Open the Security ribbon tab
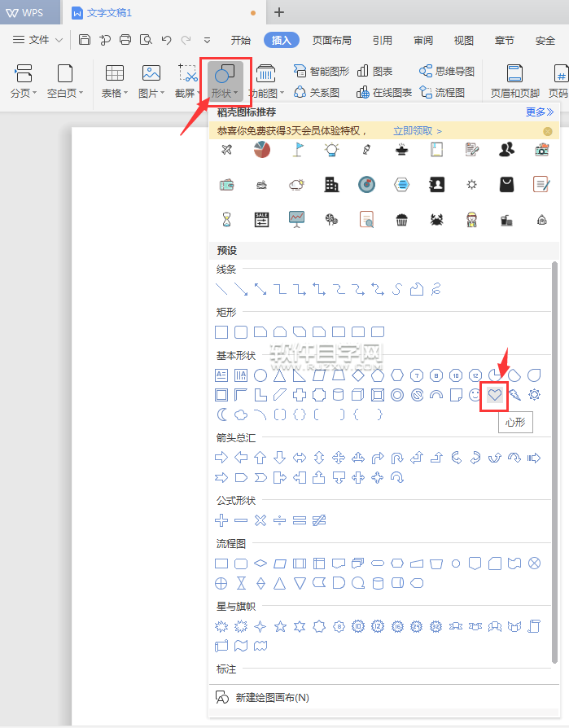 545,41
